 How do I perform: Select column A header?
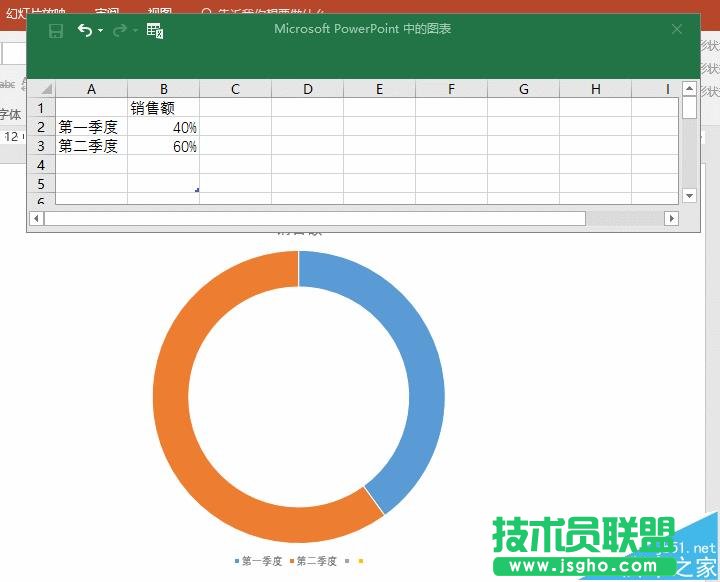91,89
